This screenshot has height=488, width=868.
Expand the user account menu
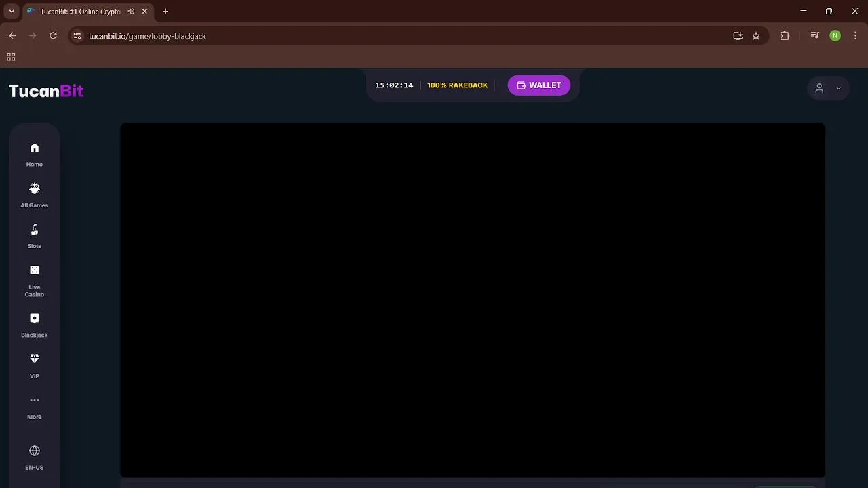click(828, 88)
